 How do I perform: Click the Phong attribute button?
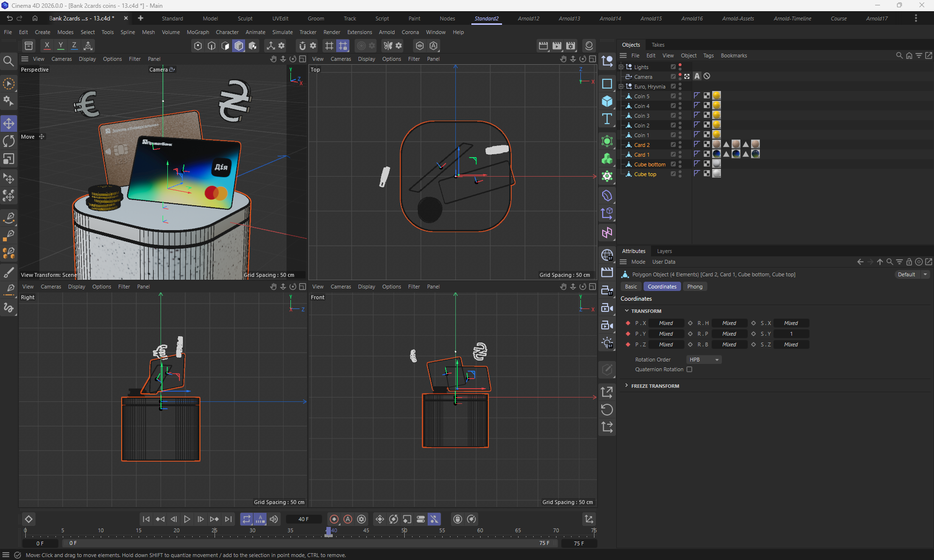[695, 287]
